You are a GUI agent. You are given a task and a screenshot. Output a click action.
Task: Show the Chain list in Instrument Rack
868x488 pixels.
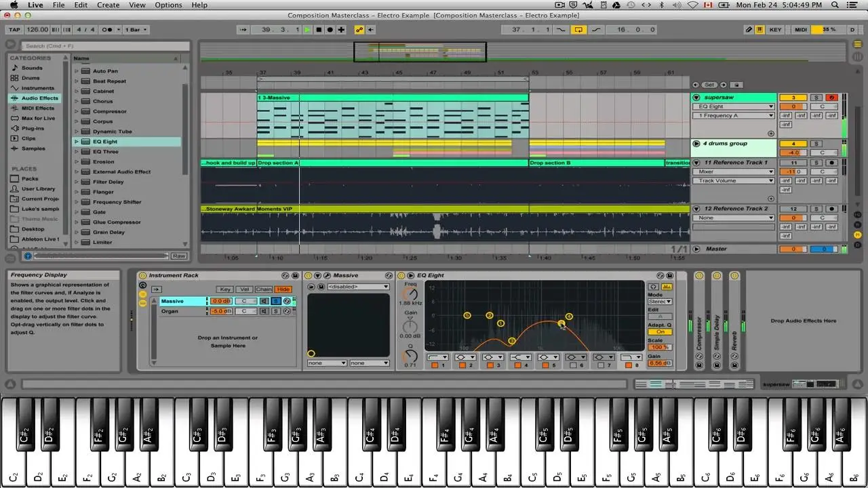[264, 289]
